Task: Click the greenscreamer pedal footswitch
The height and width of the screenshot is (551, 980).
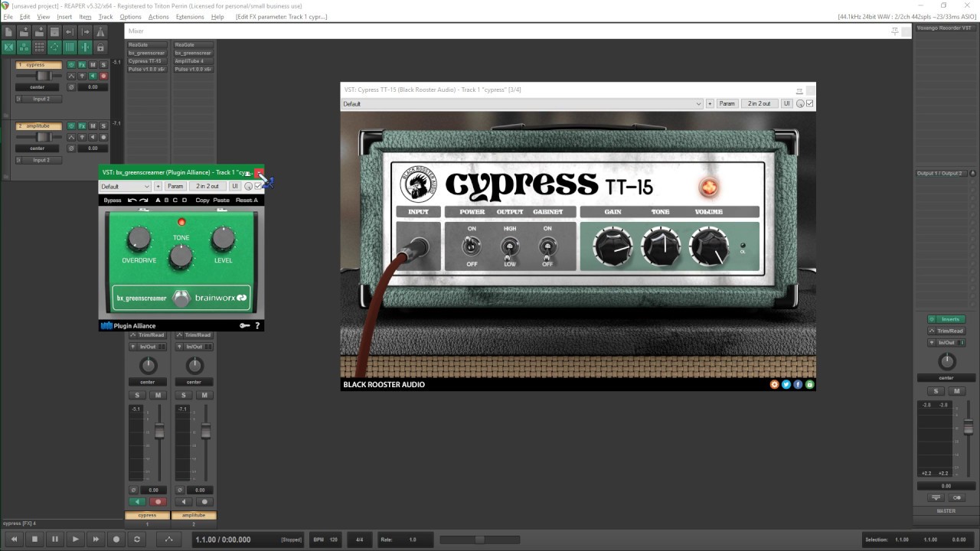Action: coord(181,299)
